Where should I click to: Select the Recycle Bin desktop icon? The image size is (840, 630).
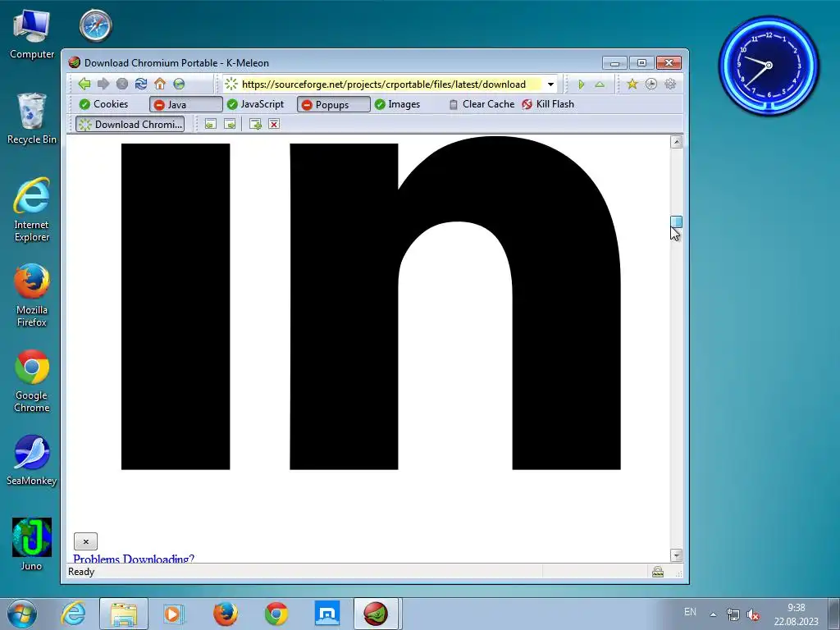32,119
